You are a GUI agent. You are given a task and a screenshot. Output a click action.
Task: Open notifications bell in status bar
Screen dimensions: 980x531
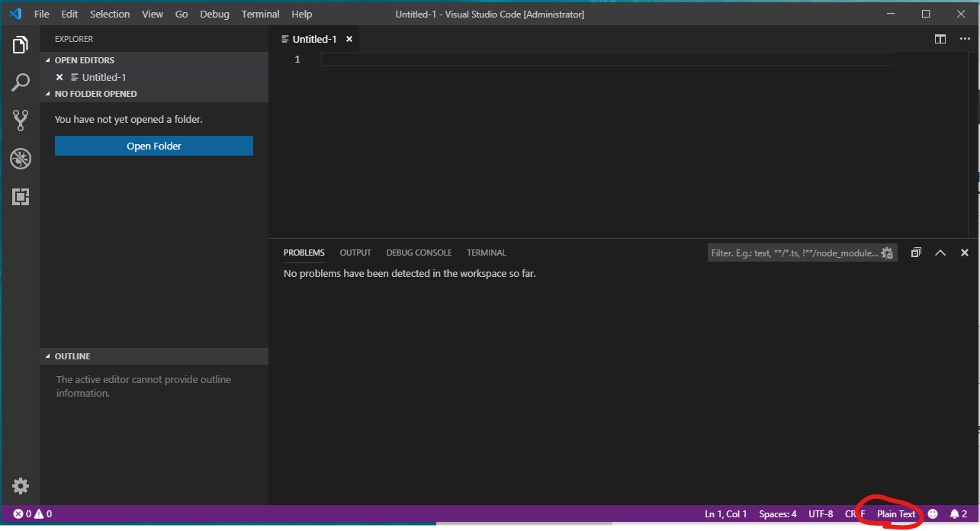[956, 513]
